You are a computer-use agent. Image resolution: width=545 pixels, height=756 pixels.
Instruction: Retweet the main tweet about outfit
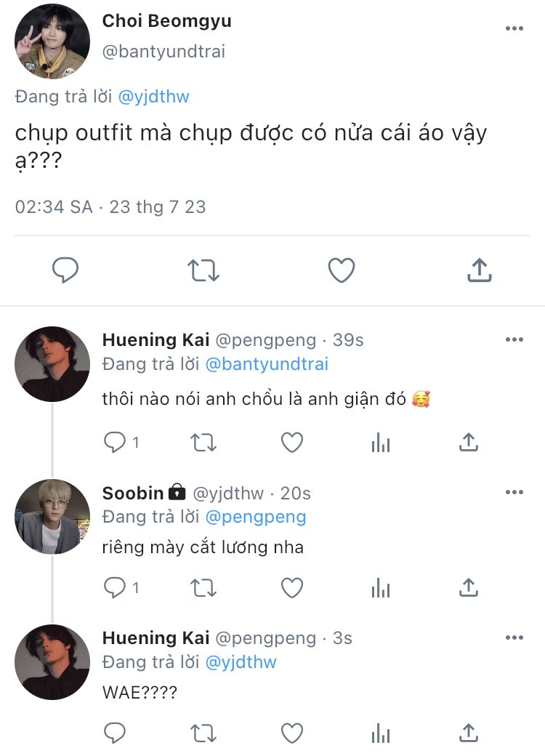[203, 270]
